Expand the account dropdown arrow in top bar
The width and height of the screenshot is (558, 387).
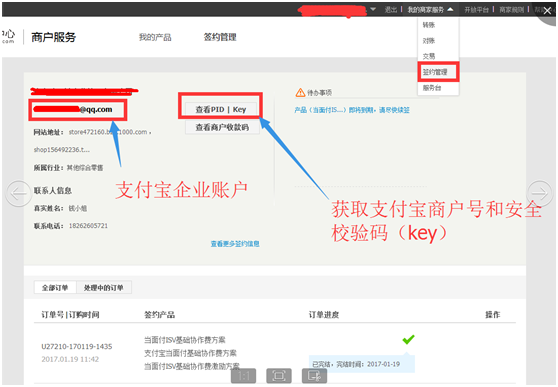(x=373, y=9)
